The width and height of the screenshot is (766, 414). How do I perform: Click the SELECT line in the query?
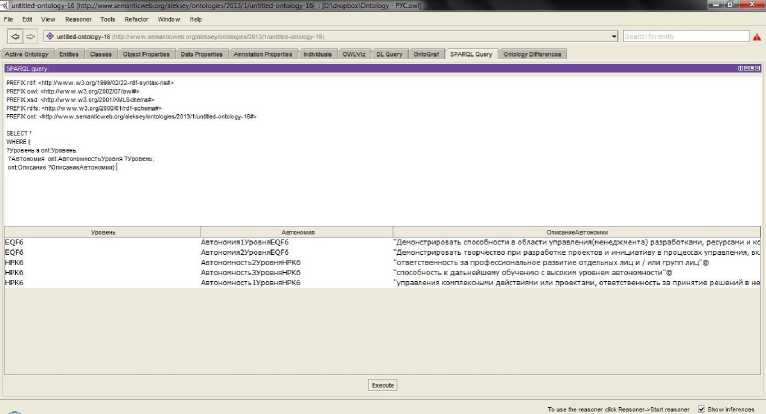tap(19, 133)
